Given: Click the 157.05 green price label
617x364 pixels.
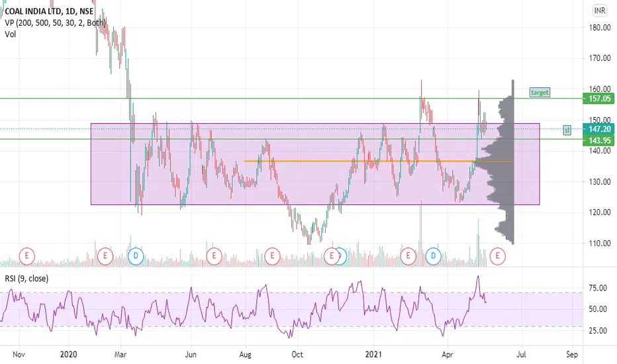Looking at the screenshot, I should (x=598, y=99).
